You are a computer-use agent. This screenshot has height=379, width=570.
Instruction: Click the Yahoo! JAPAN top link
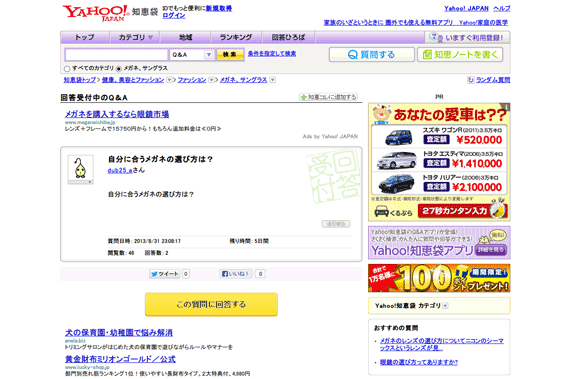pyautogui.click(x=466, y=8)
